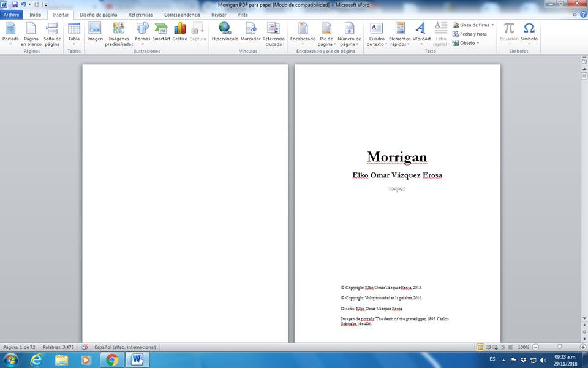588x368 pixels.
Task: Insert a table using the Tabla icon
Action: tap(74, 33)
